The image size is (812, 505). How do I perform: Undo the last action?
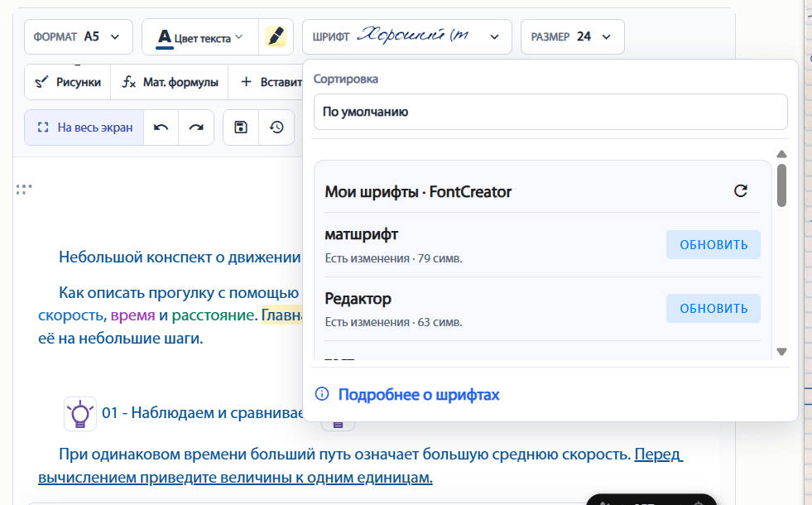click(x=161, y=127)
